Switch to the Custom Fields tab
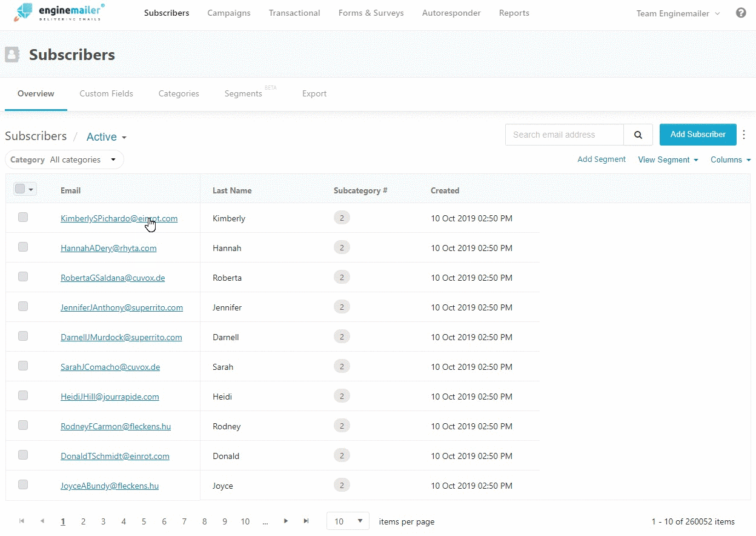The height and width of the screenshot is (536, 756). pyautogui.click(x=106, y=93)
